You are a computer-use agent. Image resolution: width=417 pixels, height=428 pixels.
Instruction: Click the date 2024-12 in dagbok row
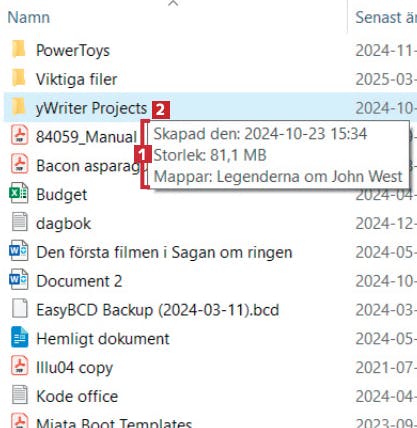[x=386, y=223]
